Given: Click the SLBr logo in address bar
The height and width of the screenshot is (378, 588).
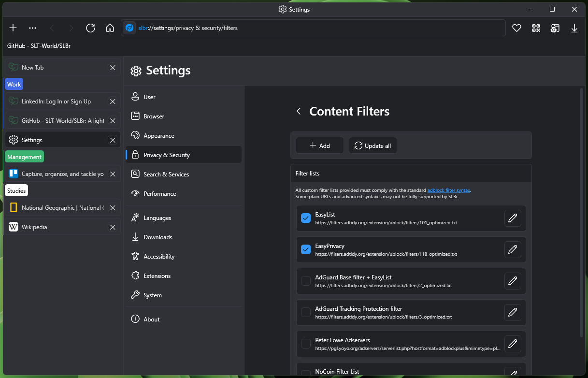Looking at the screenshot, I should [x=129, y=28].
